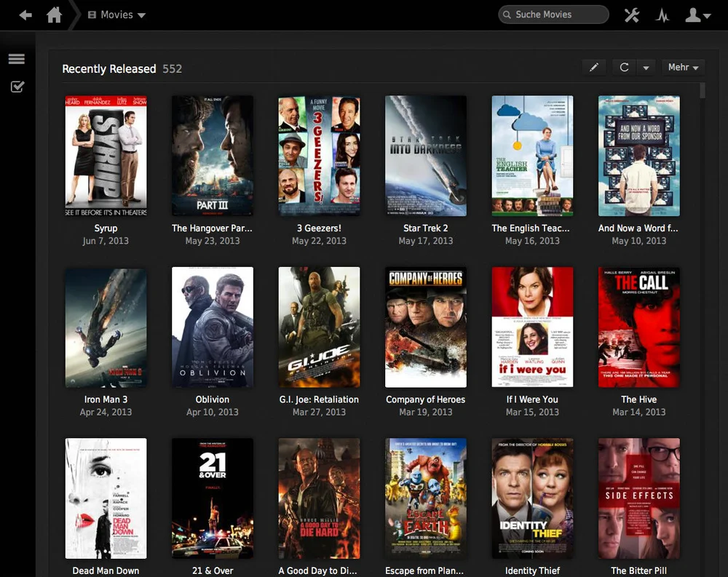
Task: Open the Side Effects poster
Action: 639,498
